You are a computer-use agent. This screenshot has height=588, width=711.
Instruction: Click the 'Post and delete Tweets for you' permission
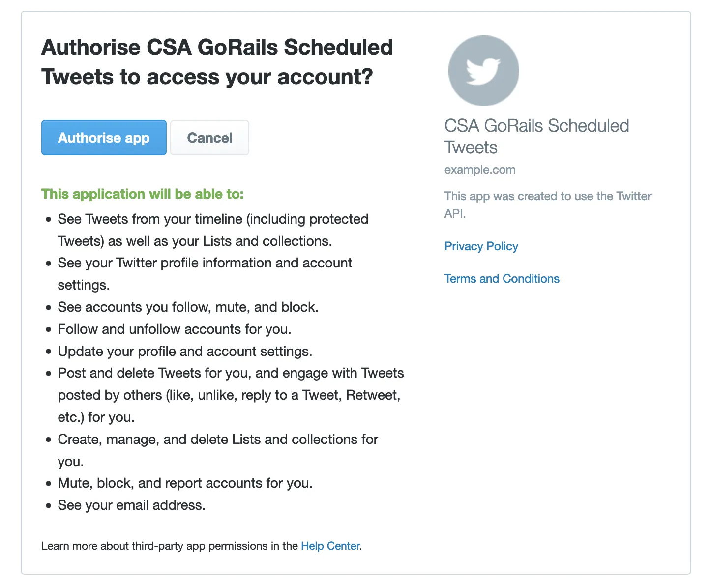pos(230,395)
